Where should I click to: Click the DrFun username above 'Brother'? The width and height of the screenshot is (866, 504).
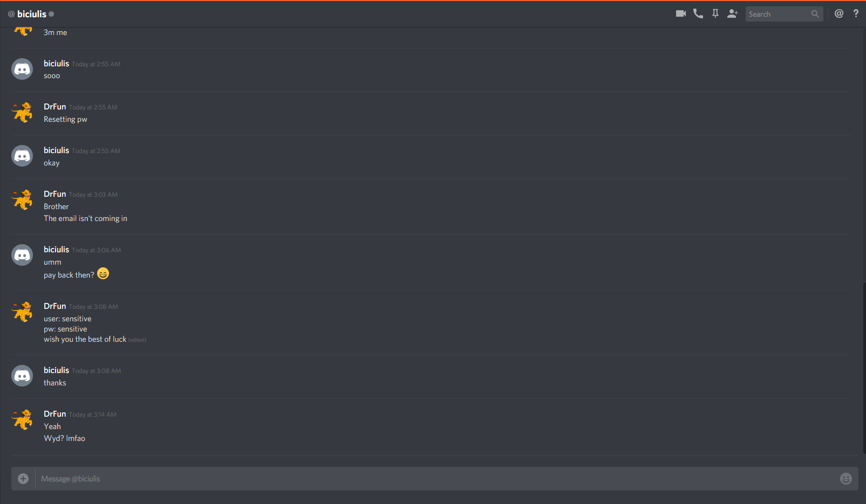55,194
